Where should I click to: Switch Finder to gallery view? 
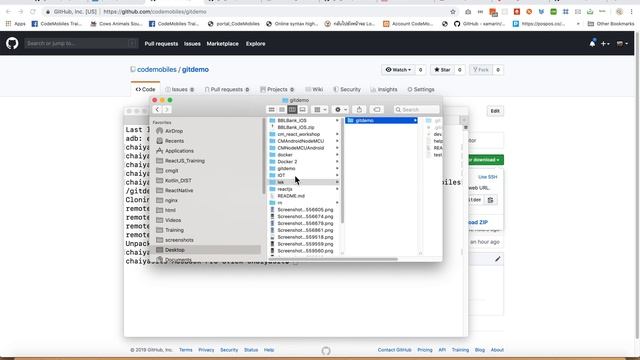coord(302,109)
